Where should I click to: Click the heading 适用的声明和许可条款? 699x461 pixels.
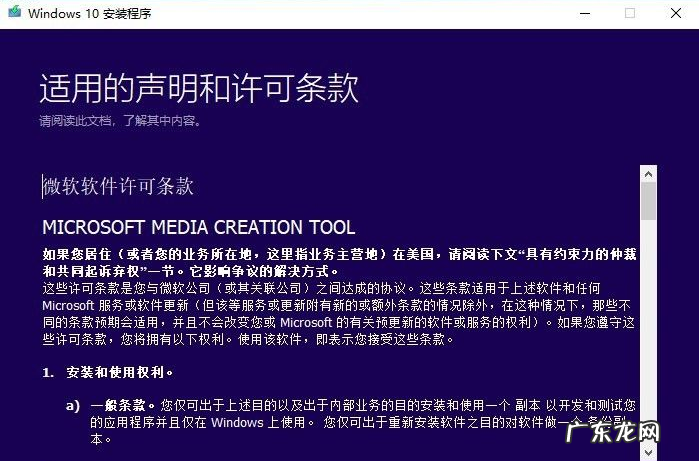click(x=199, y=88)
